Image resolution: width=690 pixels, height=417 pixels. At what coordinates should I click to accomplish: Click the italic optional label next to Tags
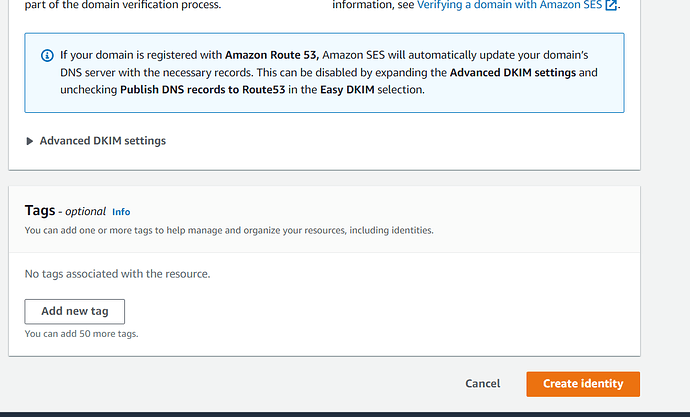pos(85,212)
